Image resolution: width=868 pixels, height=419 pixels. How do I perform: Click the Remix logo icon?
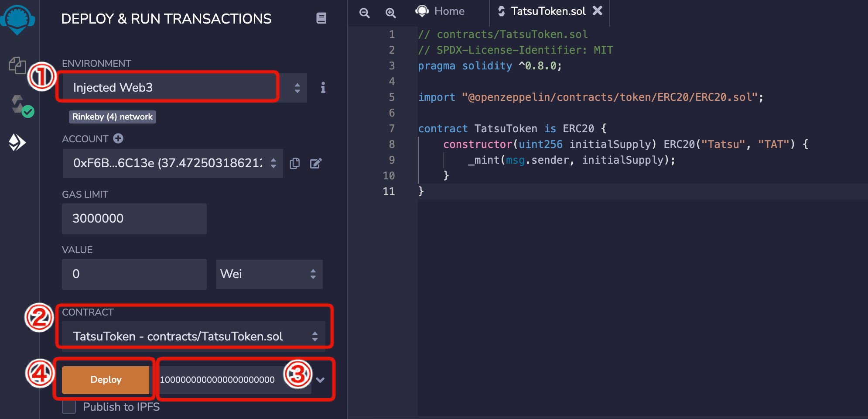point(17,20)
